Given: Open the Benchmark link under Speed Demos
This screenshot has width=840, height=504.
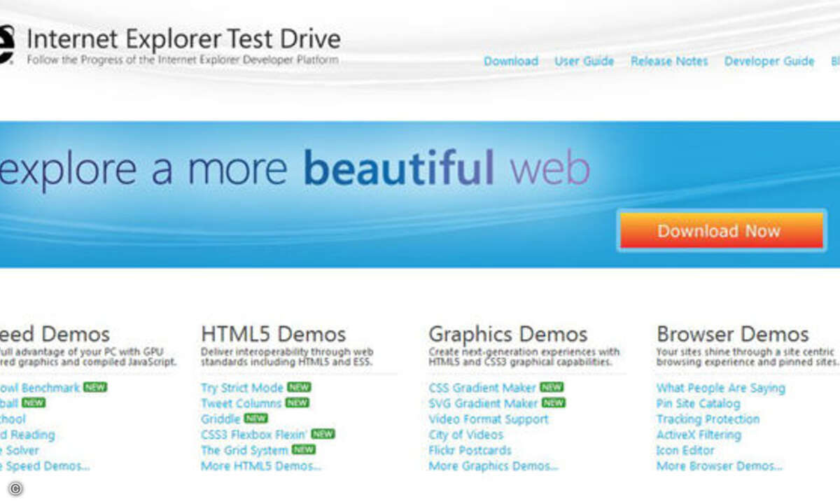Looking at the screenshot, I should pyautogui.click(x=40, y=388).
